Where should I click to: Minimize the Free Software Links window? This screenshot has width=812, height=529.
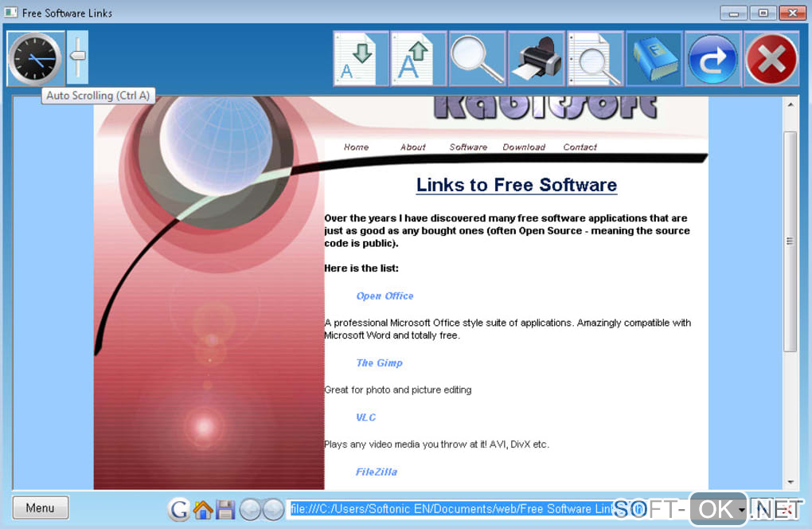pyautogui.click(x=733, y=13)
